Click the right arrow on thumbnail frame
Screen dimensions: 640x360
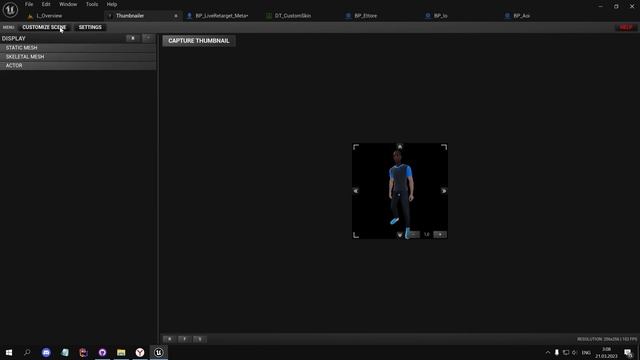444,191
